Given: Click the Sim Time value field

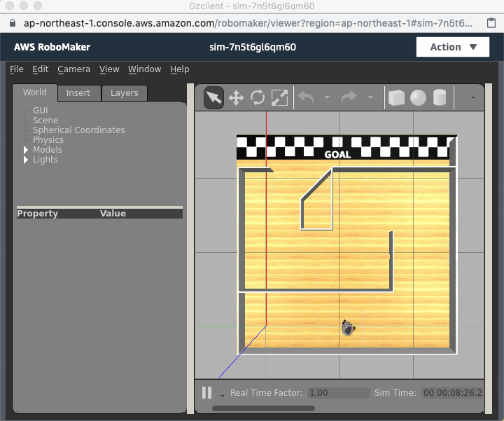Looking at the screenshot, I should 452,393.
